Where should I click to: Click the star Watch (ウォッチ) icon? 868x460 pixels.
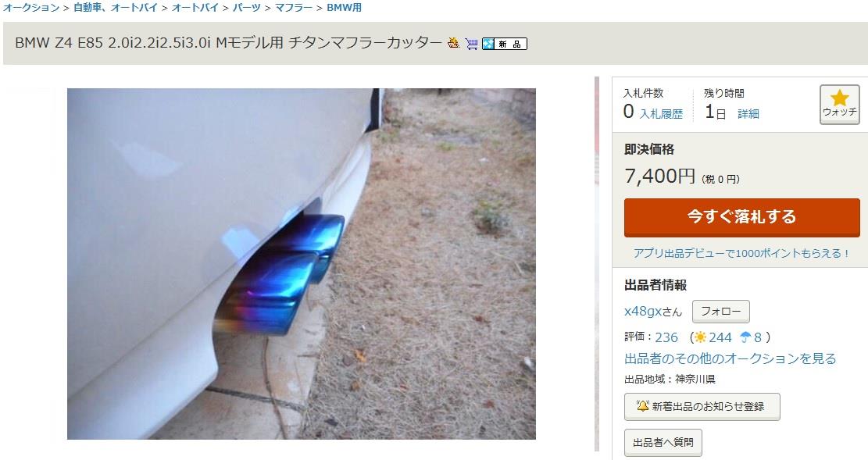[x=839, y=104]
